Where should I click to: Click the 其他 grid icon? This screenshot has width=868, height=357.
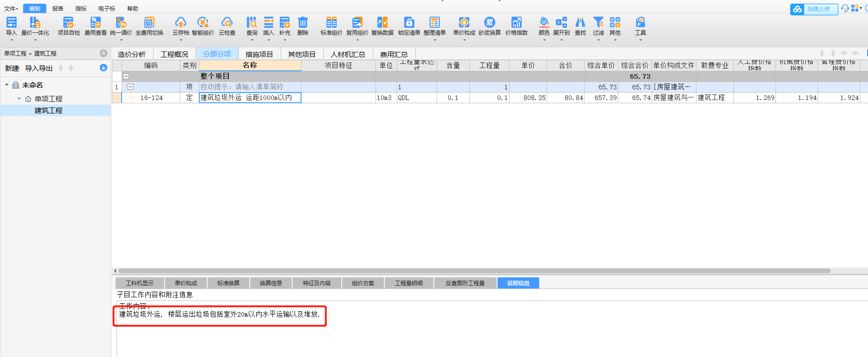pos(615,22)
